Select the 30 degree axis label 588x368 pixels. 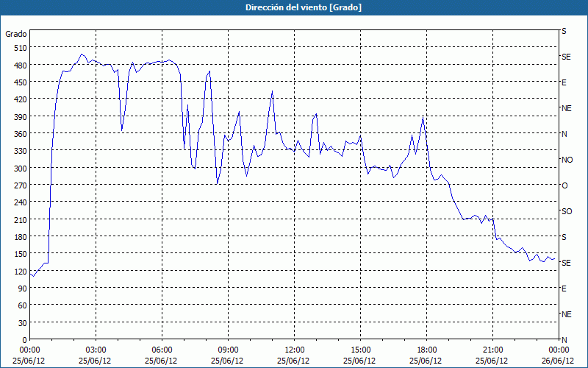click(23, 323)
